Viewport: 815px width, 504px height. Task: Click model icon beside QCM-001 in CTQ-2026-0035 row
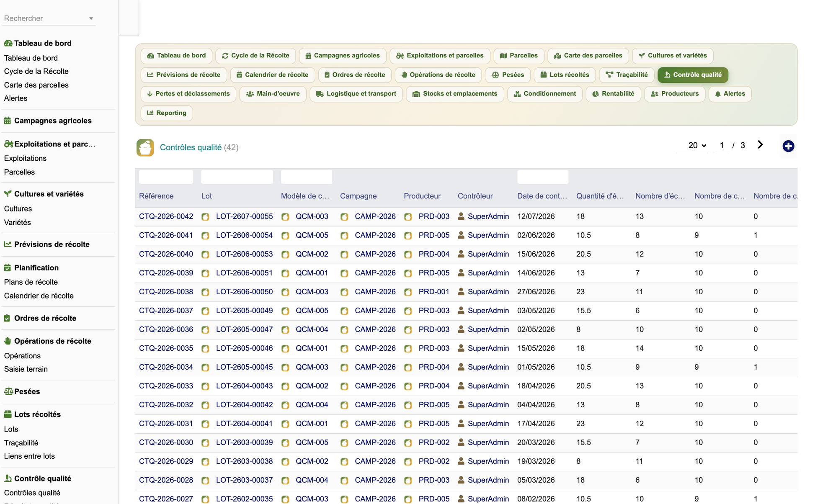285,349
